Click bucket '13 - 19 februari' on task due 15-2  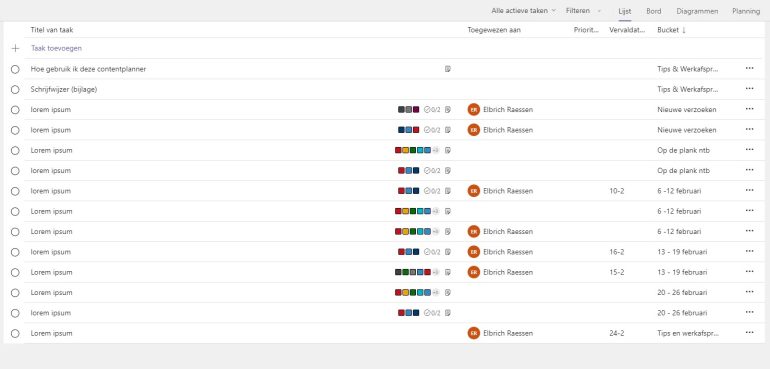[682, 272]
